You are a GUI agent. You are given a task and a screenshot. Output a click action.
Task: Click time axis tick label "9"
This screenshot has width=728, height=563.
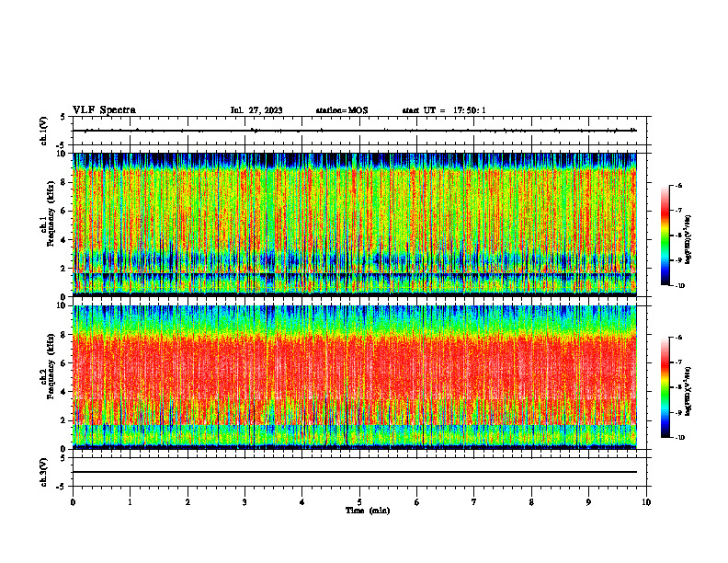588,502
